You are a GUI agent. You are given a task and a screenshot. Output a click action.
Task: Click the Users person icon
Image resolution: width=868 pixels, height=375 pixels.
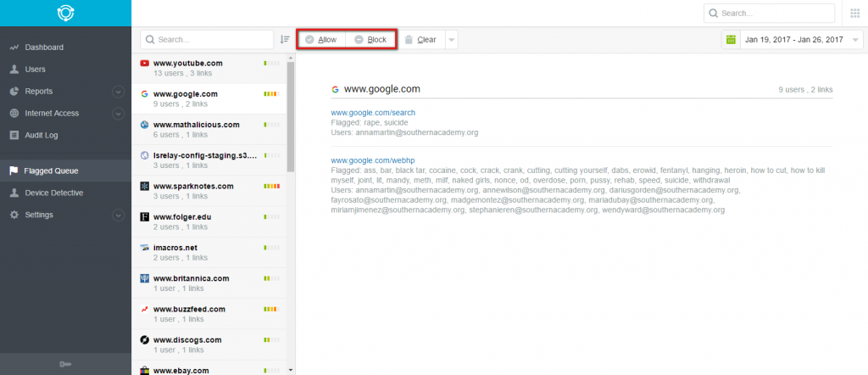click(14, 70)
